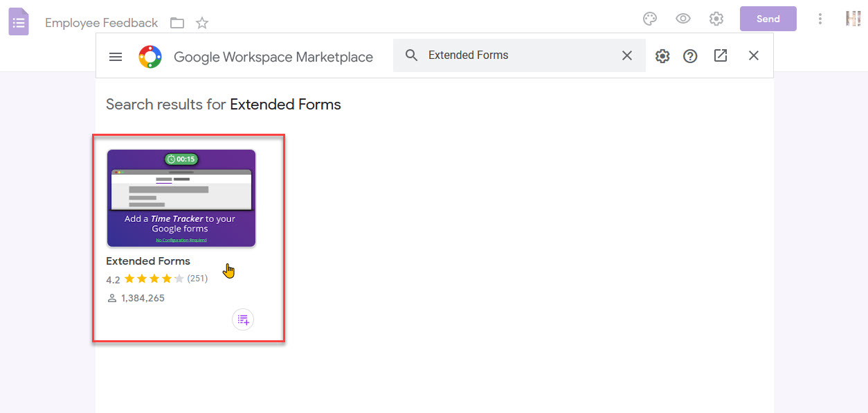Open the Marketplace settings gear

tap(662, 55)
